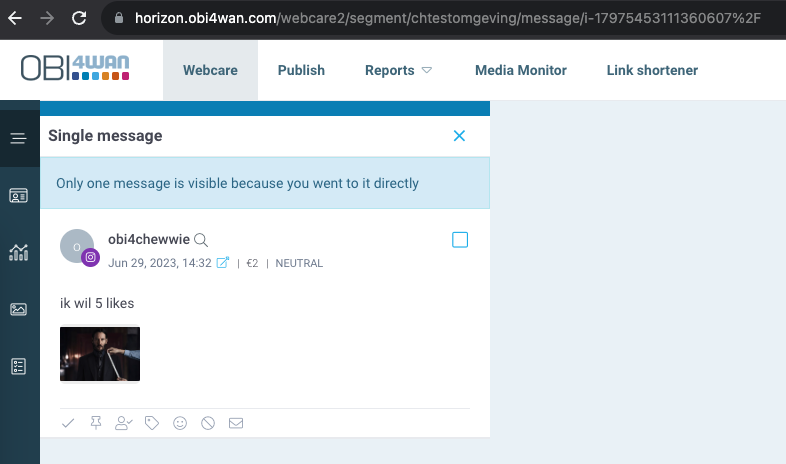Image resolution: width=786 pixels, height=464 pixels.
Task: Open the attached image thumbnail
Action: 100,354
